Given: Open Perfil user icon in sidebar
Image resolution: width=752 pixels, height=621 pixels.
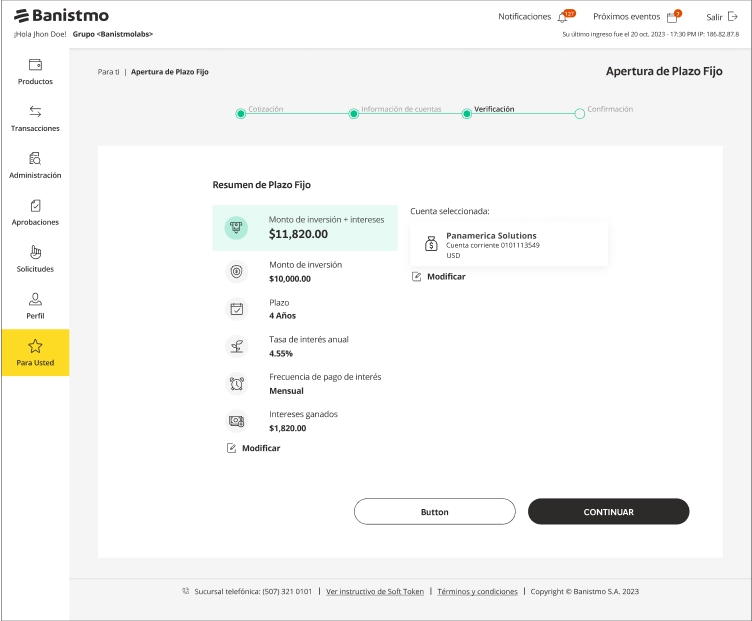Looking at the screenshot, I should tap(35, 299).
